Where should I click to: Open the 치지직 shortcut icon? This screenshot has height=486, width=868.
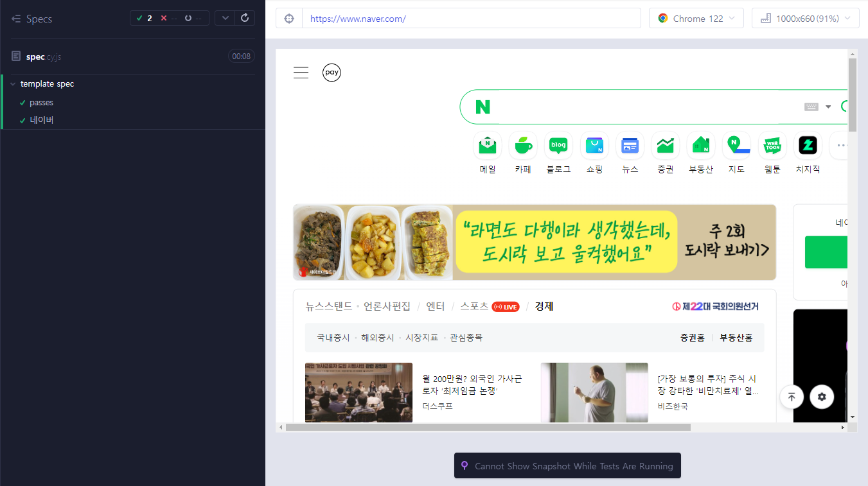pyautogui.click(x=808, y=146)
